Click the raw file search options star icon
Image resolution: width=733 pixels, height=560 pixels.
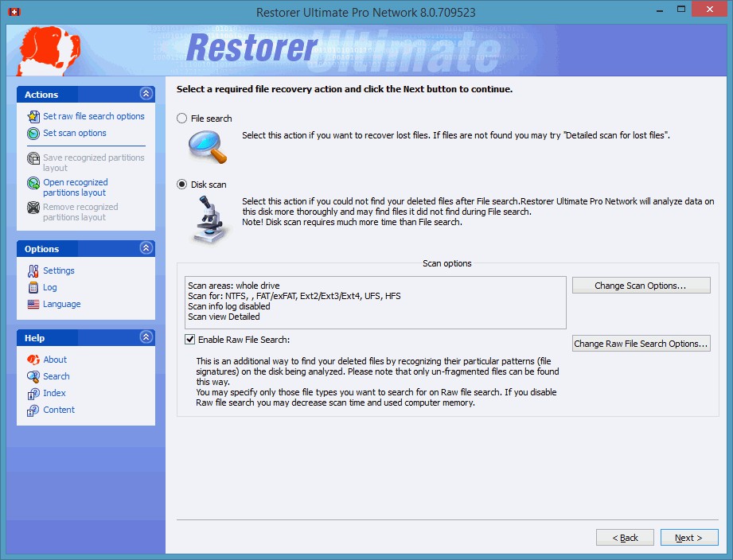(x=33, y=116)
